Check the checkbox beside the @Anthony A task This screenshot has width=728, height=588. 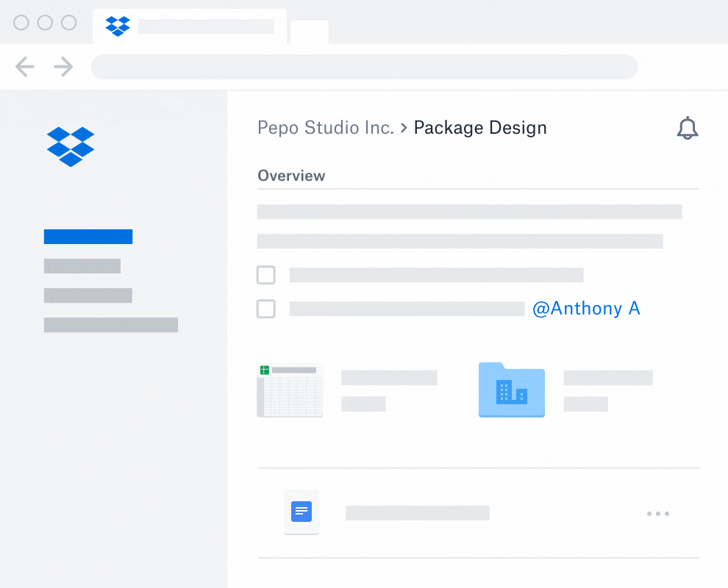point(265,309)
